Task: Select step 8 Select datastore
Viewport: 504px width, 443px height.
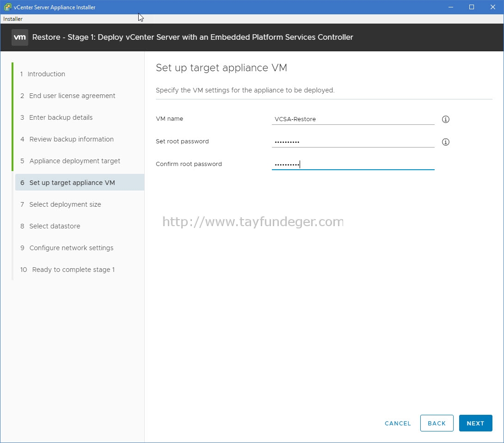Action: coord(50,226)
